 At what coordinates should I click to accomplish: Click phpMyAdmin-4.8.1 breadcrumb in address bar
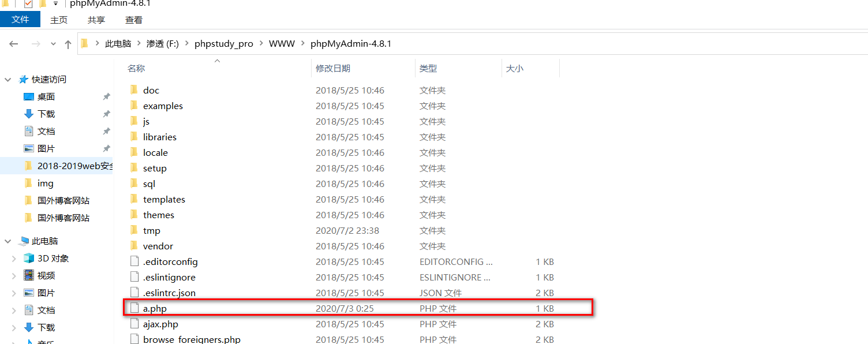[351, 44]
